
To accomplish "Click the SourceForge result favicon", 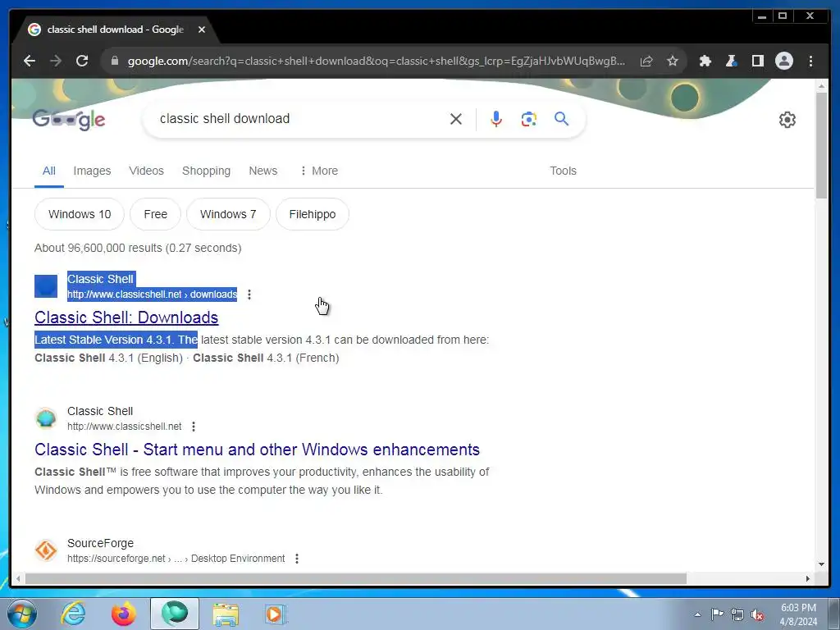I will pos(46,550).
